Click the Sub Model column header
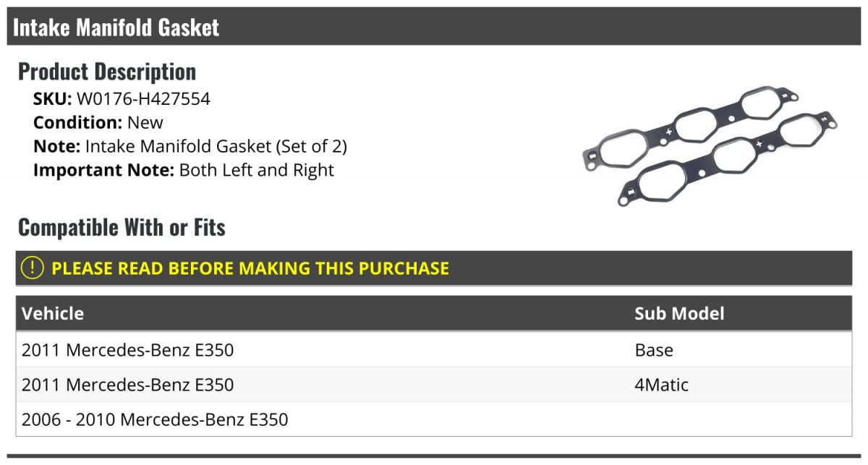 point(679,314)
